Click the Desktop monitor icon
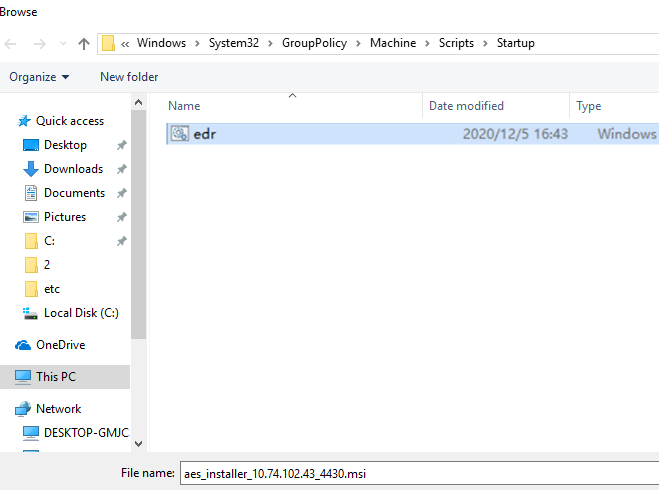Viewport: 659px width, 490px height. tap(31, 145)
